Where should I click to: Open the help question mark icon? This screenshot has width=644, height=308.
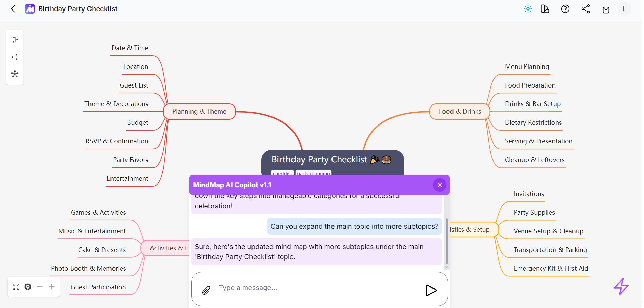(565, 9)
